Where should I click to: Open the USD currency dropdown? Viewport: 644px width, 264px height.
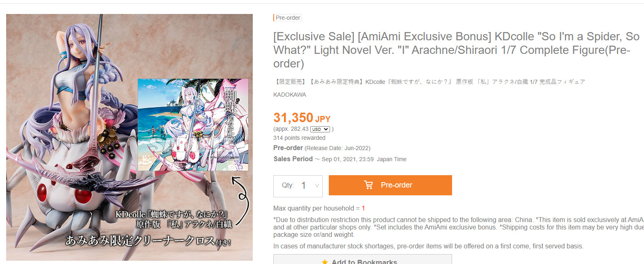click(x=320, y=129)
